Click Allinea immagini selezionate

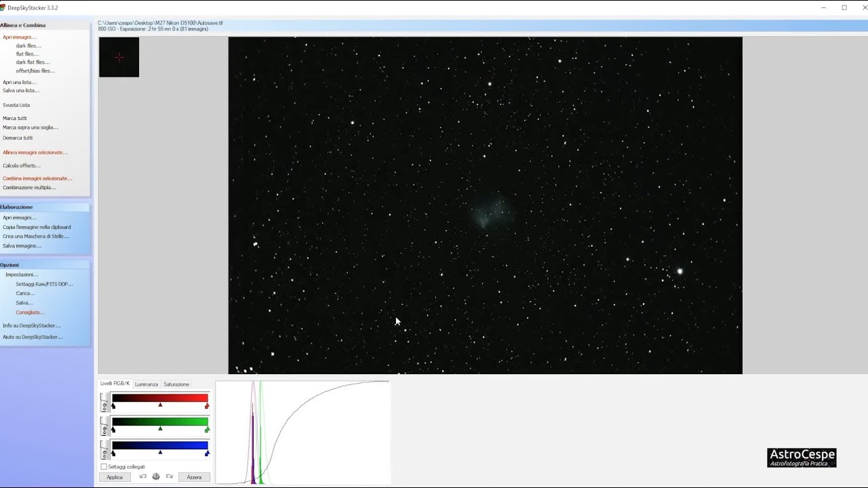[35, 152]
